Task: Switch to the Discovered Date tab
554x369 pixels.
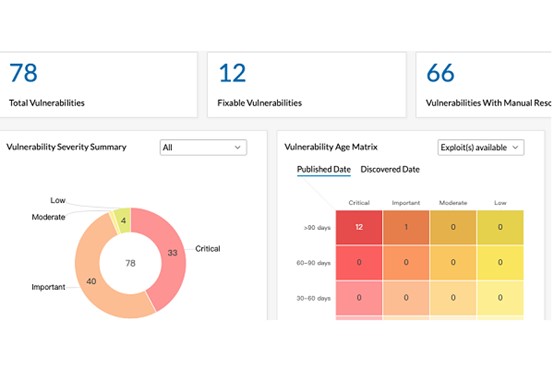Action: click(390, 169)
